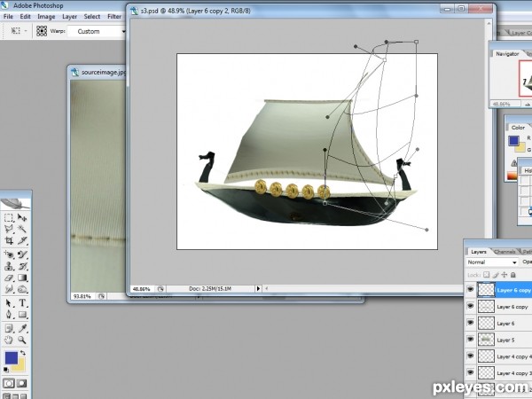Image resolution: width=532 pixels, height=399 pixels.
Task: Select the Layer 6 copy row
Action: point(498,307)
